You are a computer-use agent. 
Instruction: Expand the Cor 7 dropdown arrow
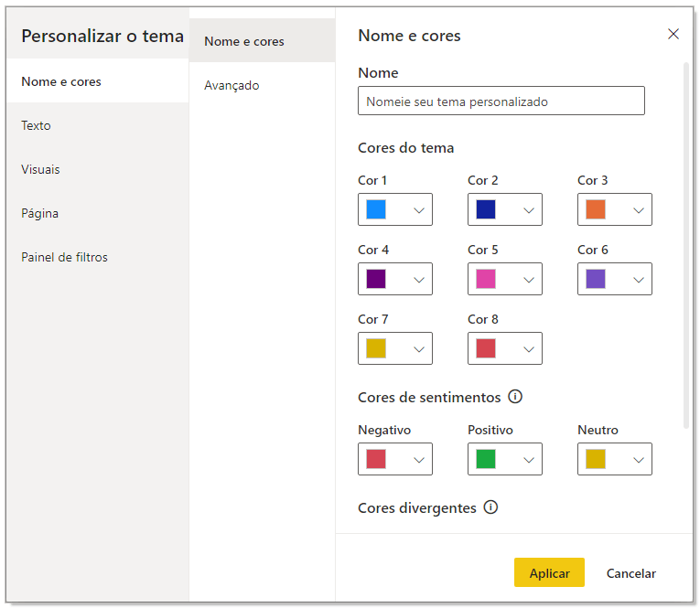419,349
